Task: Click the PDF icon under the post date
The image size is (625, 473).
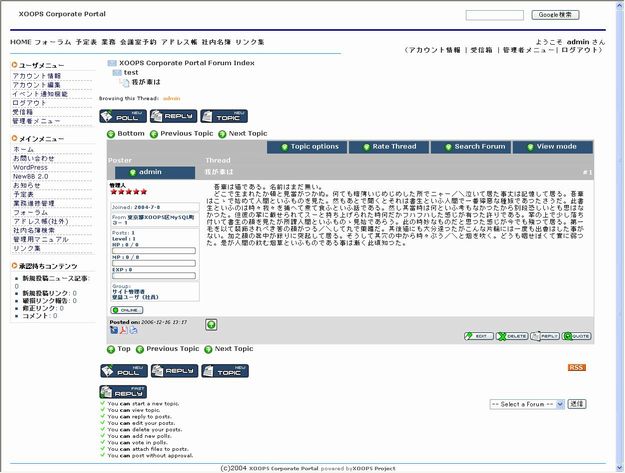Action: pyautogui.click(x=123, y=330)
